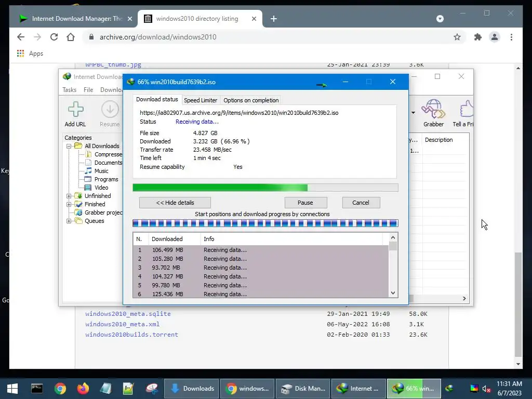Bookmark this page with the star
The width and height of the screenshot is (532, 399).
point(457,37)
